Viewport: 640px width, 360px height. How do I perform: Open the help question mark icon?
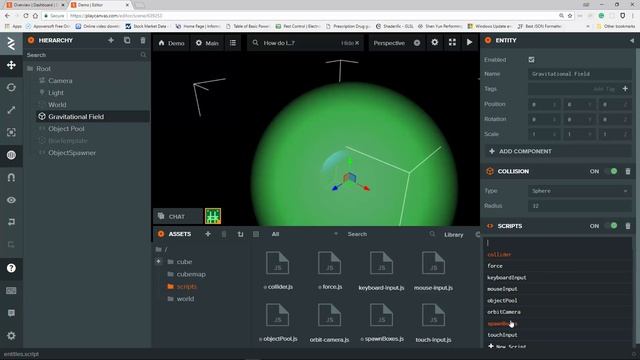click(x=11, y=268)
